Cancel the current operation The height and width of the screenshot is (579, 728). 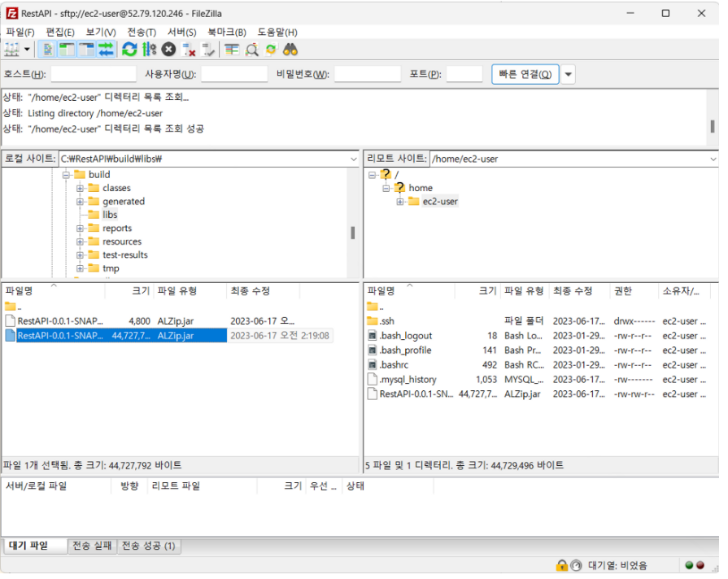click(x=168, y=50)
